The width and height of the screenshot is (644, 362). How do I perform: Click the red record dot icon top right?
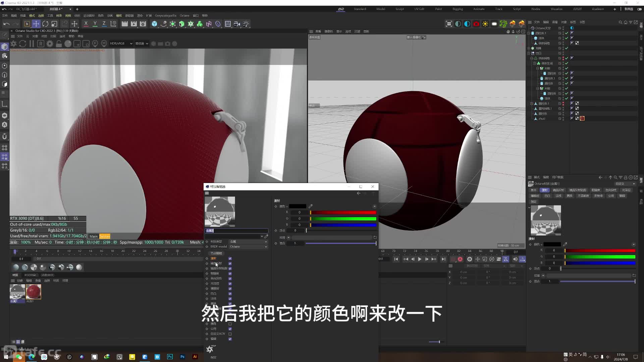[476, 24]
